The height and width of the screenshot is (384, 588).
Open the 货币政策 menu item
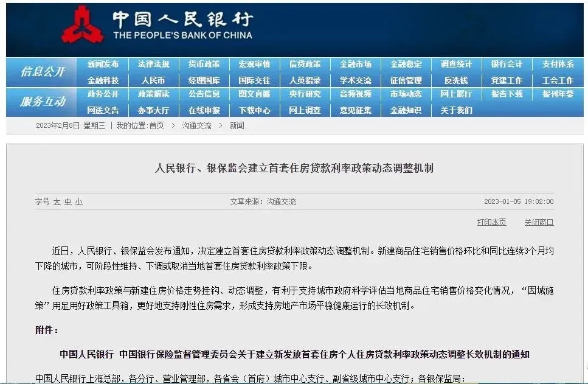coord(204,64)
